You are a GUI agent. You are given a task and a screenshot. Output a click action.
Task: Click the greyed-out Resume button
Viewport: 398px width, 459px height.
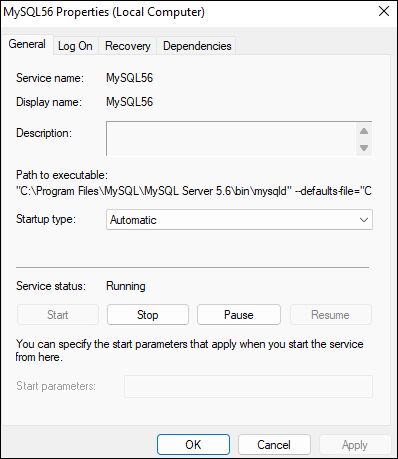pos(330,315)
